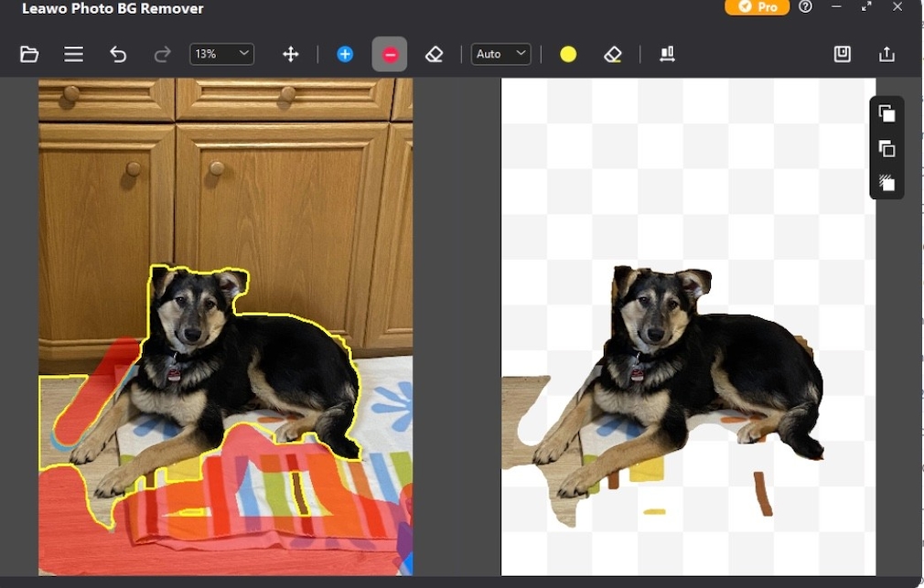The width and height of the screenshot is (924, 588).
Task: Click the edited dog preview on the right
Action: [686, 366]
